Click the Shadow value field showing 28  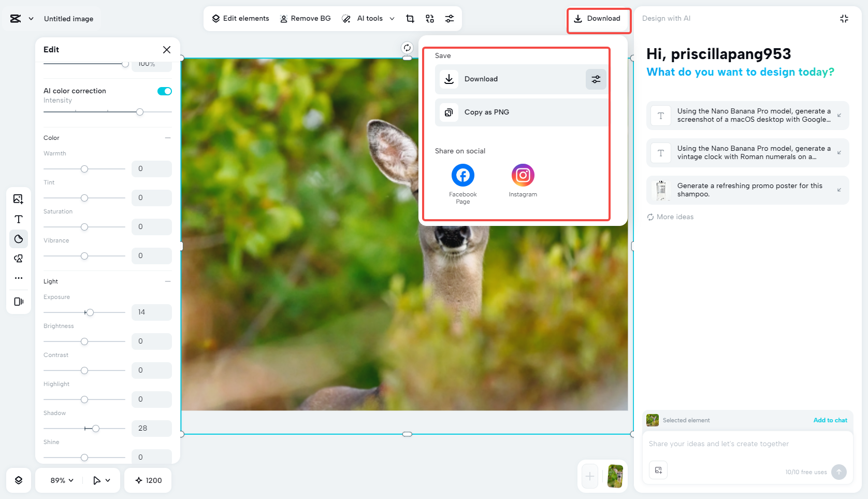(x=152, y=429)
